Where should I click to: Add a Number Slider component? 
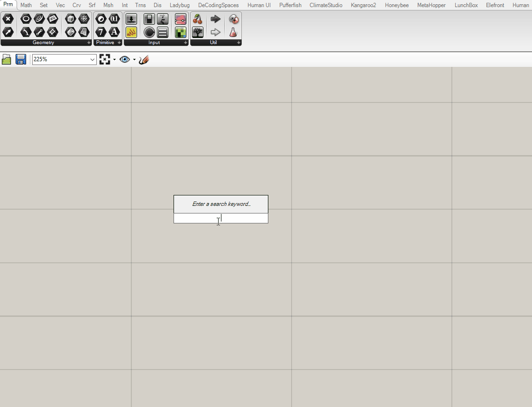131,19
